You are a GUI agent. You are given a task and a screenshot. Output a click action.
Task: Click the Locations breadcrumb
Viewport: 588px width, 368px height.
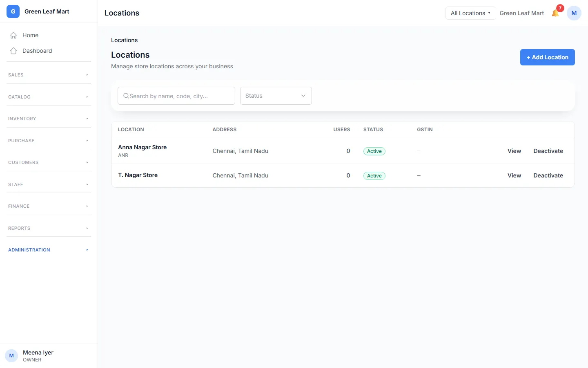pos(124,40)
